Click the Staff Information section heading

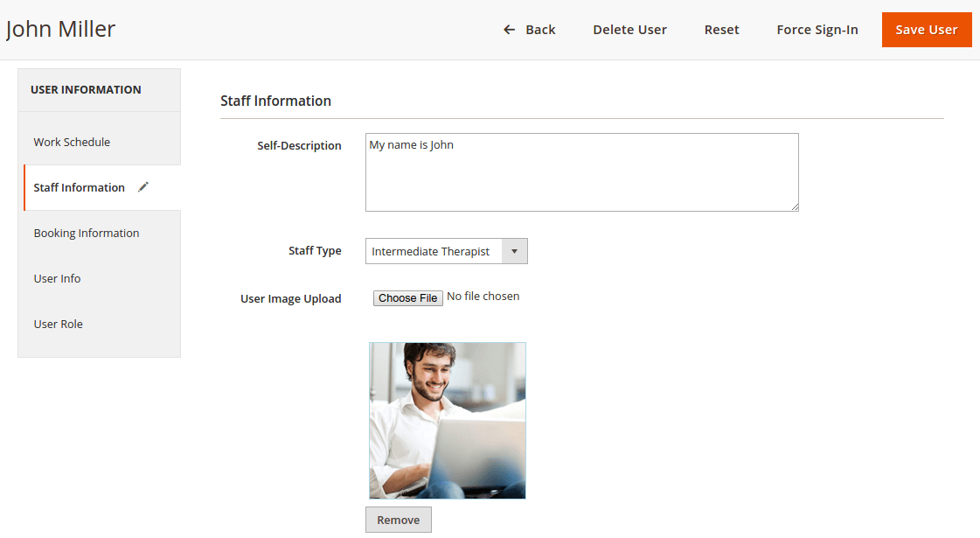[x=275, y=101]
